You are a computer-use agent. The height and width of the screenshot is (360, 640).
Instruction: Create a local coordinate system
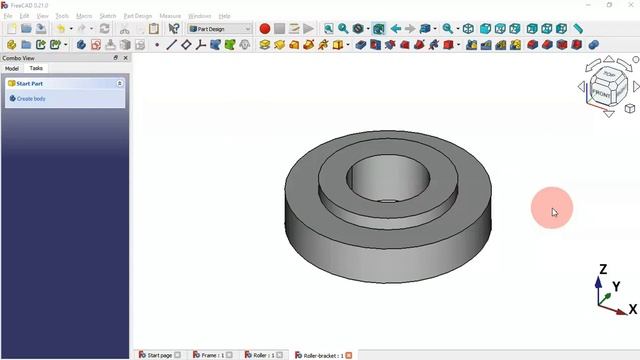(x=200, y=44)
